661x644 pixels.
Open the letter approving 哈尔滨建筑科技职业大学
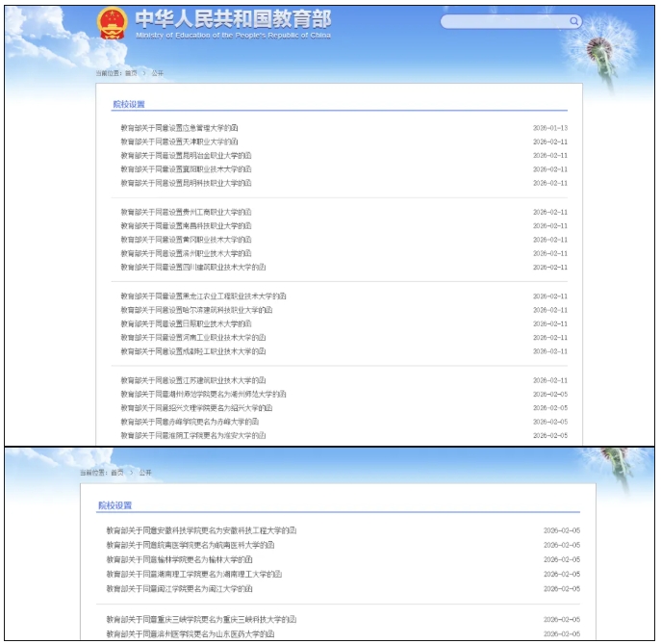[196, 310]
